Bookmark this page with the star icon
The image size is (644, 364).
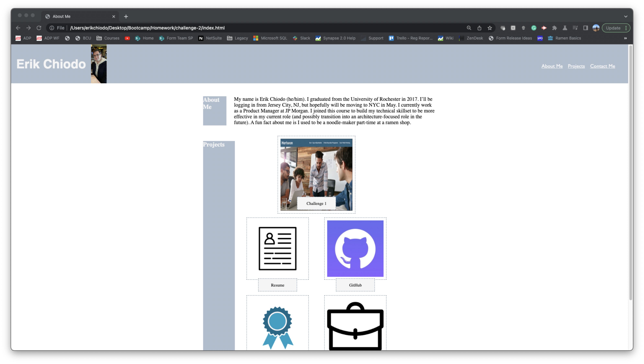click(x=490, y=28)
